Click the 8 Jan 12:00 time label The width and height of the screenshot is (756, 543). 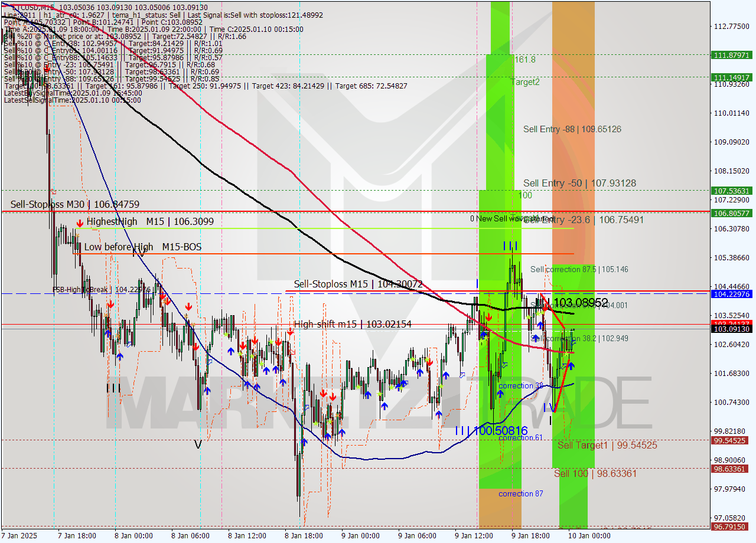247,536
